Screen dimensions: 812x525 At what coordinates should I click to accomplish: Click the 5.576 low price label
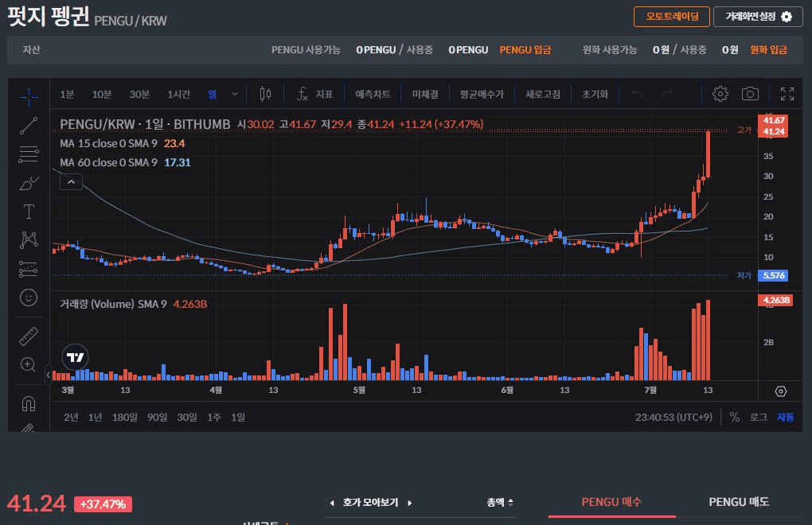pos(773,276)
